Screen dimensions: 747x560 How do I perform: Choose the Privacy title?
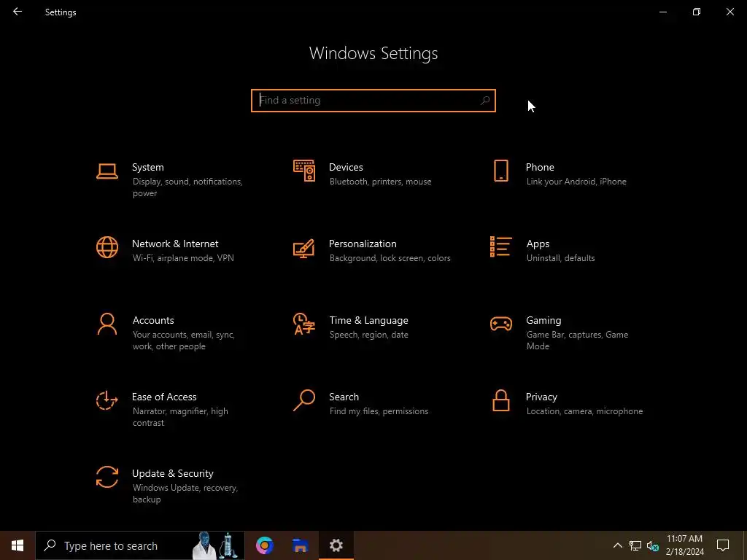[x=541, y=397]
